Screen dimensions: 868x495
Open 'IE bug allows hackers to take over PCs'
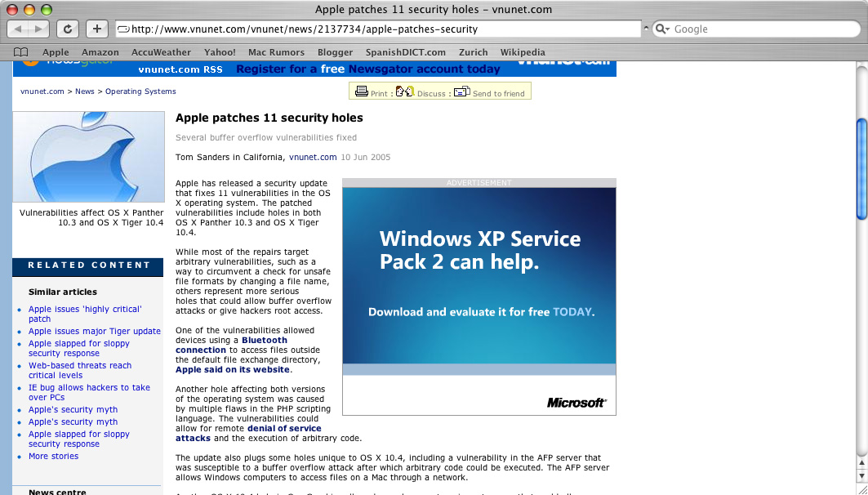(89, 393)
